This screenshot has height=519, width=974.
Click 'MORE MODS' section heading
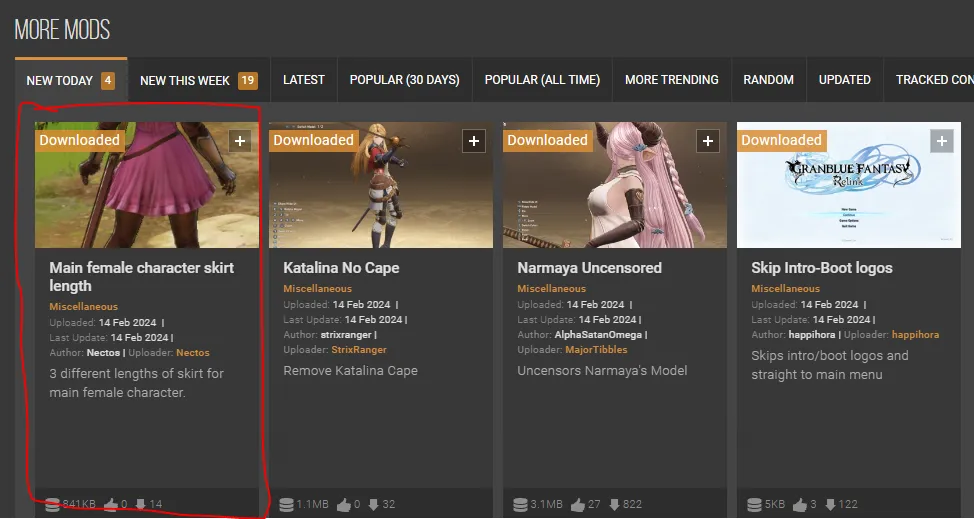[62, 30]
